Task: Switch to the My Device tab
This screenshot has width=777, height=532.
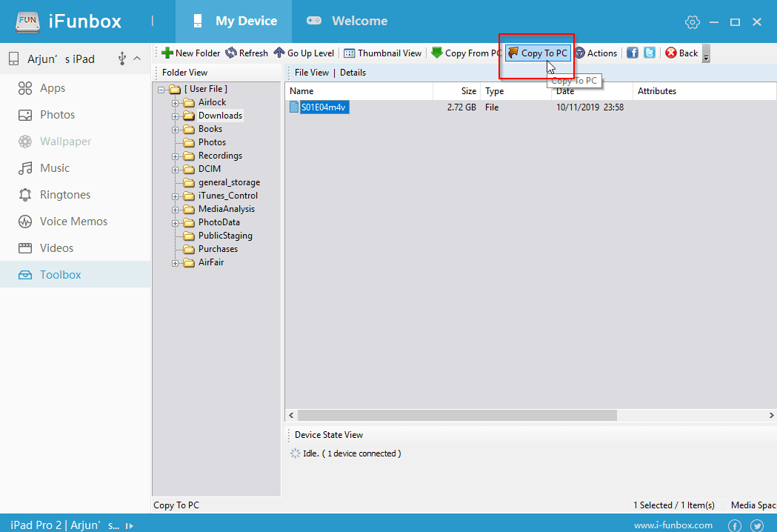Action: pos(233,21)
